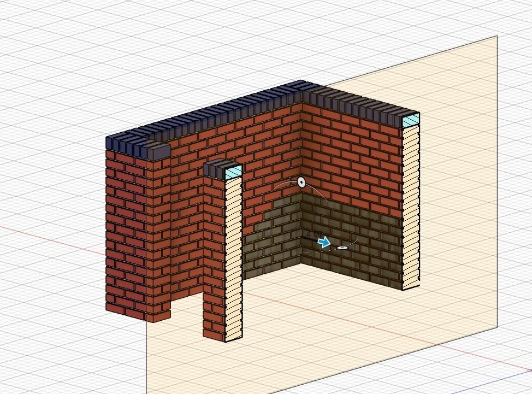Select light-blue top face on right wall end
The height and width of the screenshot is (394, 532).
click(x=411, y=120)
